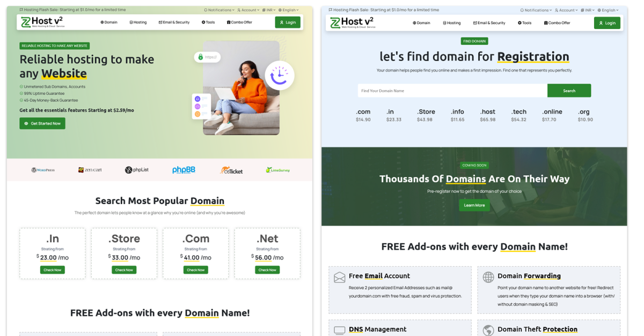Image resolution: width=644 pixels, height=336 pixels.
Task: Click the globe icon beside Domain Forwarding
Action: [x=488, y=277]
